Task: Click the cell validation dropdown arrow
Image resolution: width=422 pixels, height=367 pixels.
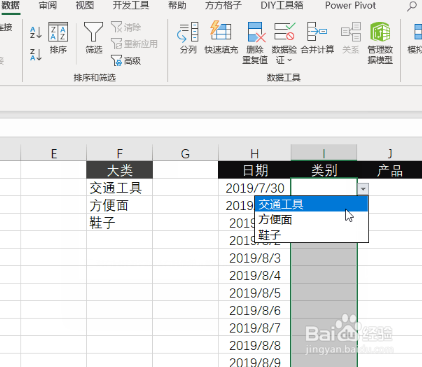Action: 363,189
